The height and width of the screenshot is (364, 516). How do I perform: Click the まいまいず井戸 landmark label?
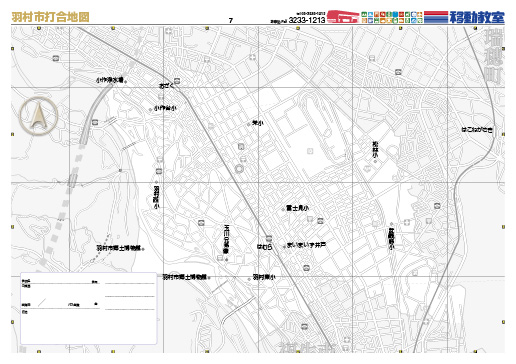[306, 245]
